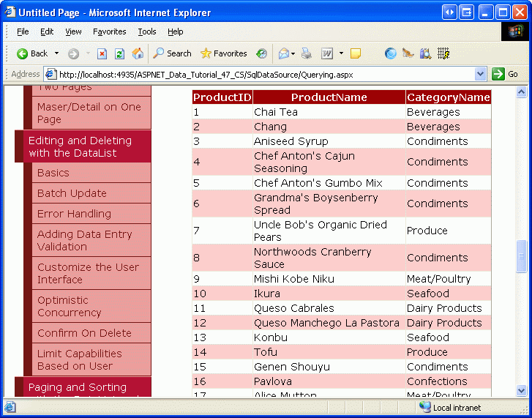532x418 pixels.
Task: Expand the address bar dropdown arrow
Action: tap(480, 74)
